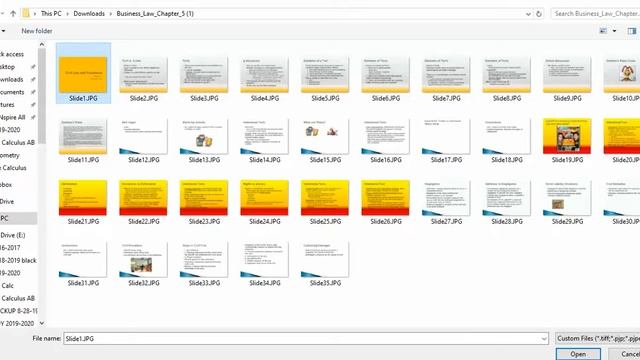This screenshot has width=640, height=360.
Task: Open the address bar history dropdown
Action: click(529, 14)
